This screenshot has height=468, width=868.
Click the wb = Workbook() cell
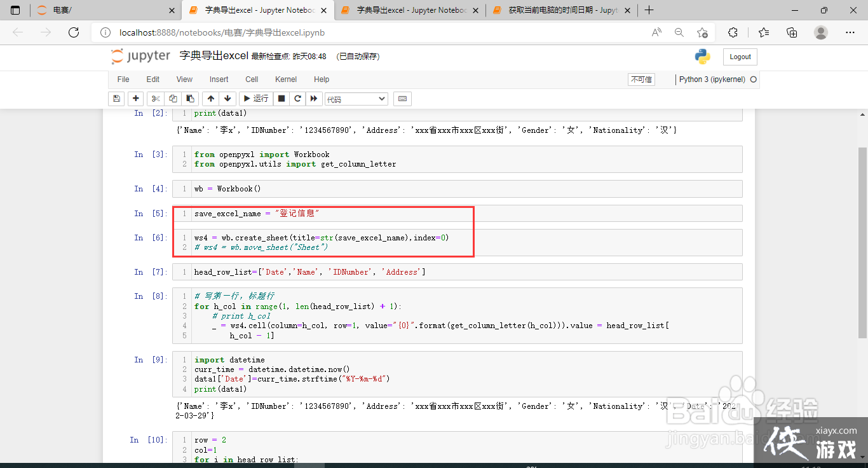pos(458,189)
